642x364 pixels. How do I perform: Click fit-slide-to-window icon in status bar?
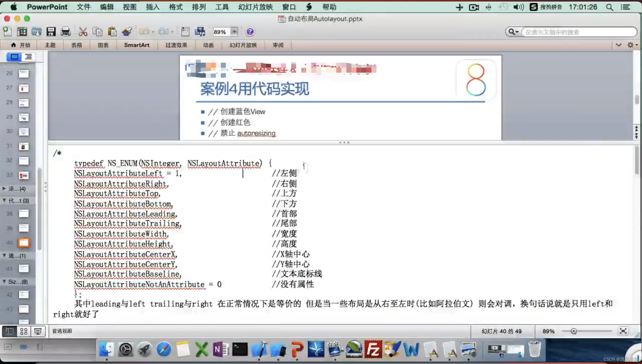click(623, 331)
